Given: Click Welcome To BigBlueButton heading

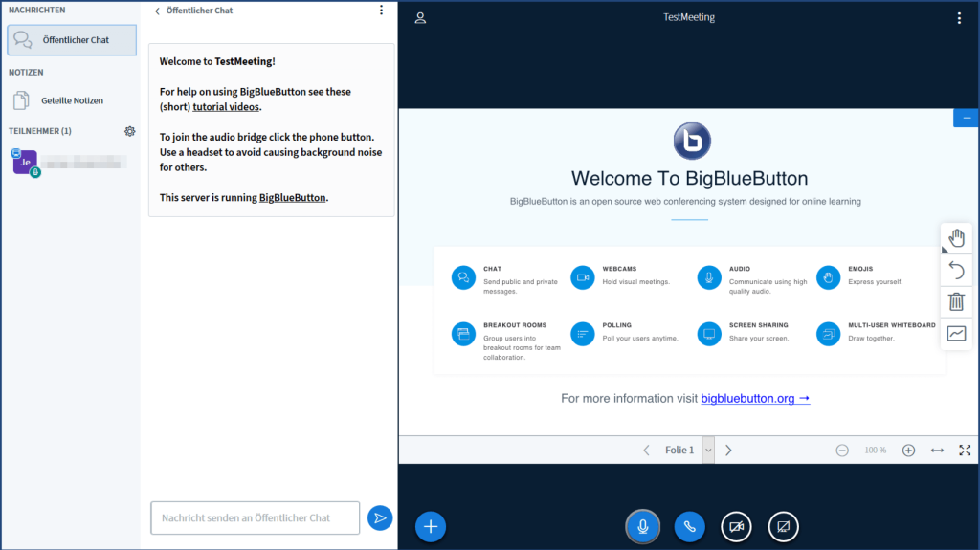Looking at the screenshot, I should [x=689, y=179].
